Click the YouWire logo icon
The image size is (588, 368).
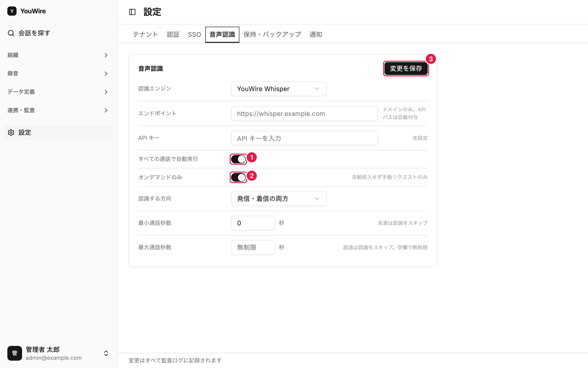pyautogui.click(x=12, y=11)
